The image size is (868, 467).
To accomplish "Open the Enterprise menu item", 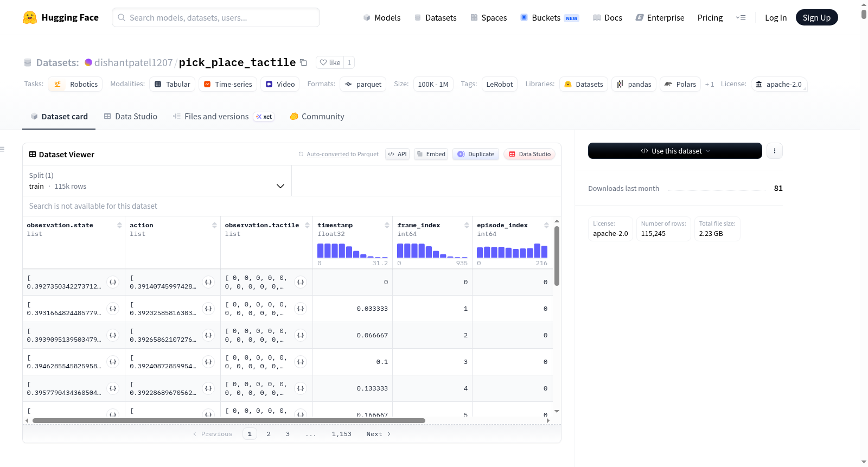I will [x=660, y=17].
